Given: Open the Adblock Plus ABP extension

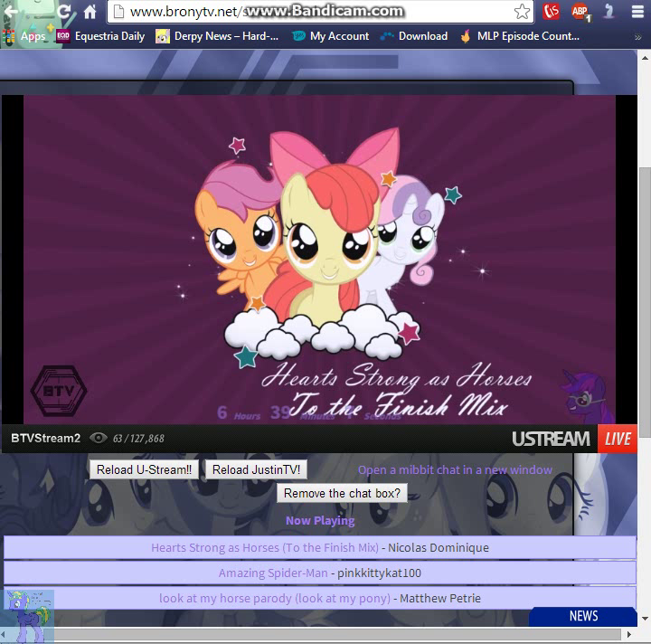Looking at the screenshot, I should (x=580, y=12).
